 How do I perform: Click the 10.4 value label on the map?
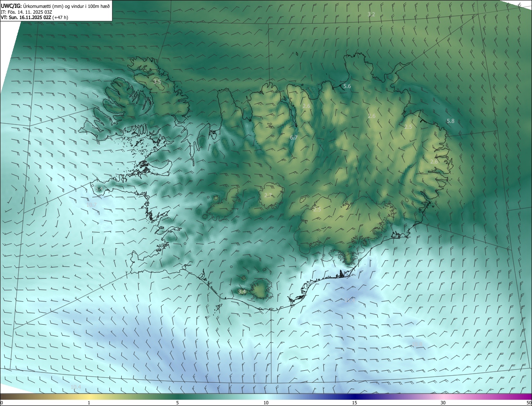pos(76,387)
